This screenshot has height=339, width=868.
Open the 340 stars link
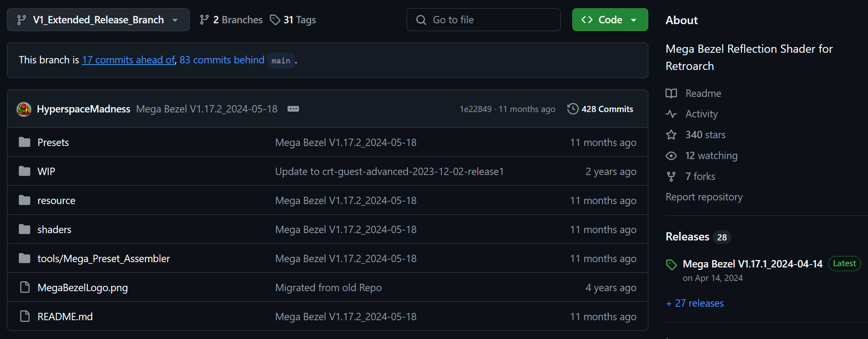click(x=706, y=135)
